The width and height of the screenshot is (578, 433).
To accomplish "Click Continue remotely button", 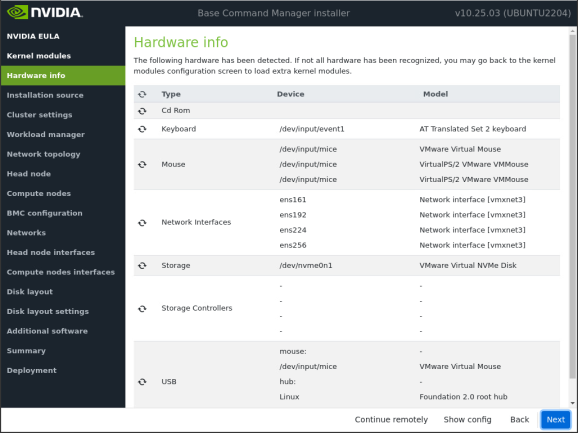I will 391,419.
